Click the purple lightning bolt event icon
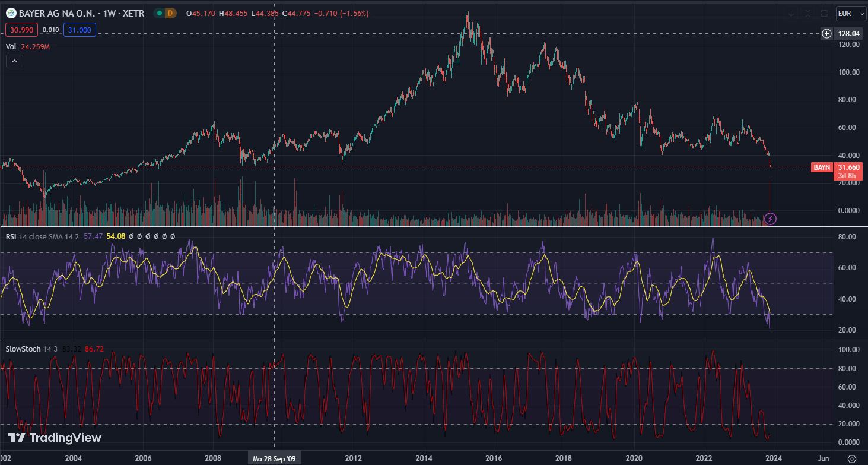The height and width of the screenshot is (465, 868). tap(770, 219)
